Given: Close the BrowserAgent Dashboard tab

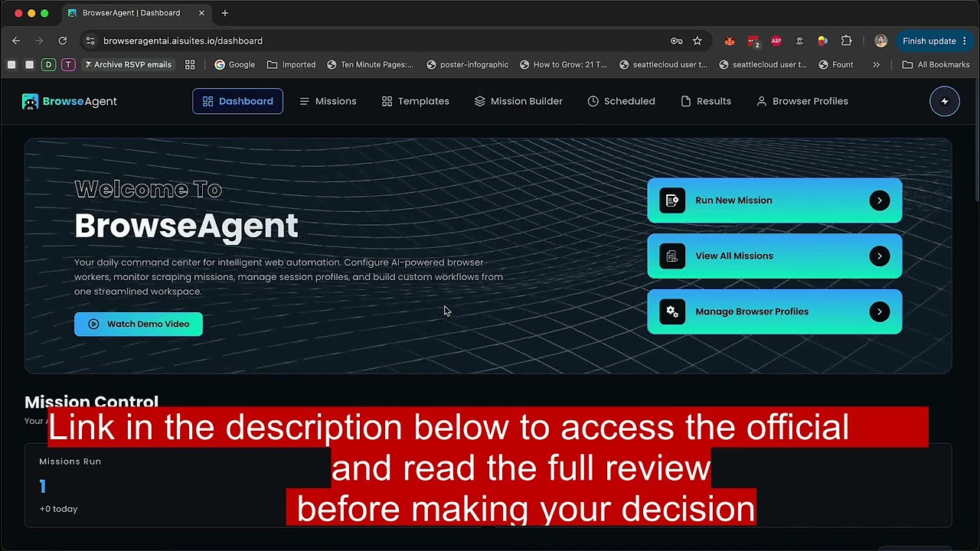Looking at the screenshot, I should pyautogui.click(x=202, y=13).
